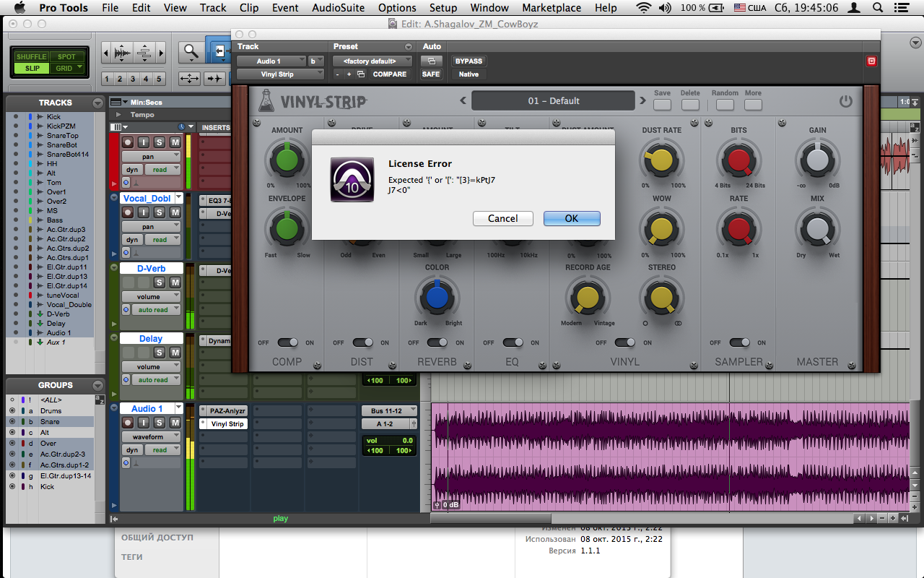Open the Clip menu
The width and height of the screenshot is (924, 578).
point(249,8)
